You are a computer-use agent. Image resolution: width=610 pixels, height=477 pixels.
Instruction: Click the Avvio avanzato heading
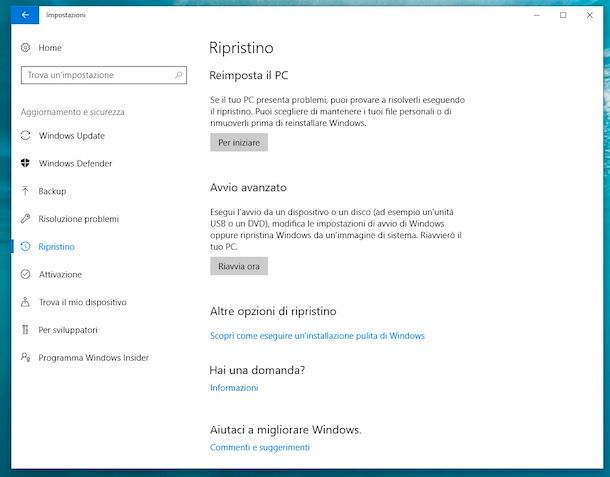point(248,188)
